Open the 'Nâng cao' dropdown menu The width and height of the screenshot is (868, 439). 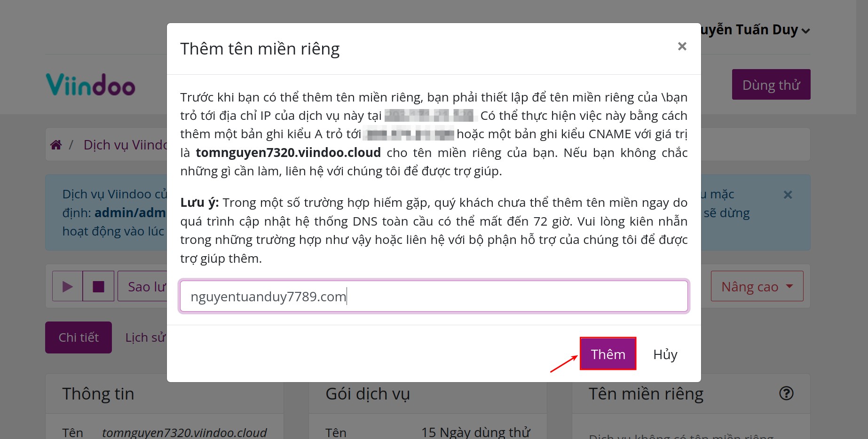tap(757, 286)
